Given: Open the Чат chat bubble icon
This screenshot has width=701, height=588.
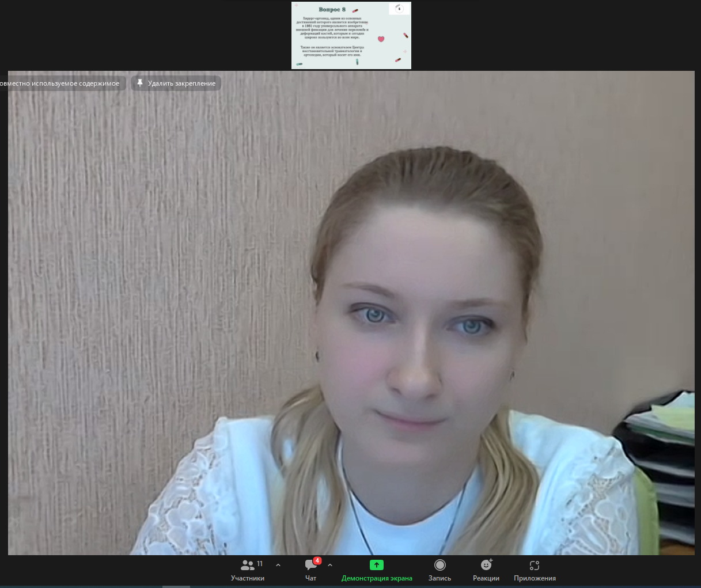Looking at the screenshot, I should pyautogui.click(x=310, y=565).
